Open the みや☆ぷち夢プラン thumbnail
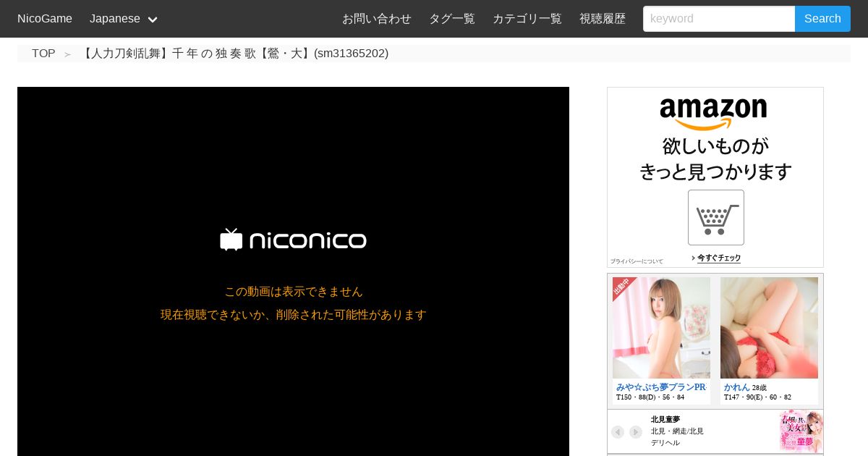This screenshot has height=456, width=868. [661, 328]
